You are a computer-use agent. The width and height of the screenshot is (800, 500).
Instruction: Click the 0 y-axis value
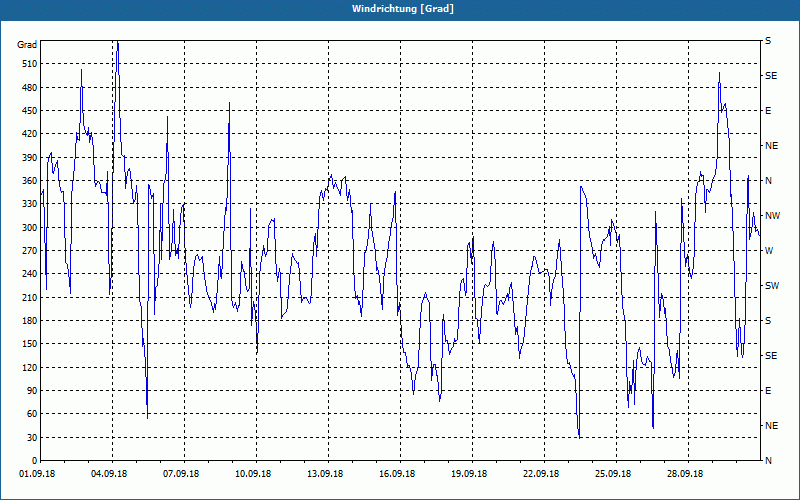pyautogui.click(x=34, y=461)
